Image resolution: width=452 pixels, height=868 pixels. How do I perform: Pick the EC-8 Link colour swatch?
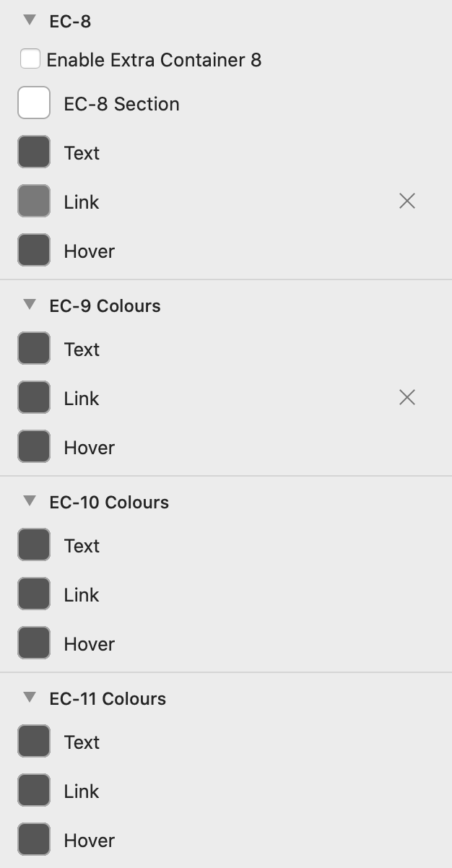point(34,201)
